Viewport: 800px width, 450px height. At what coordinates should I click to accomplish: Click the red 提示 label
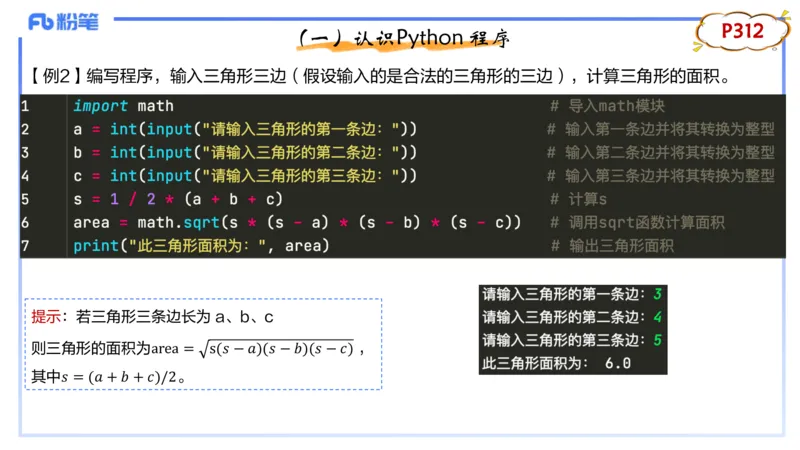point(46,317)
